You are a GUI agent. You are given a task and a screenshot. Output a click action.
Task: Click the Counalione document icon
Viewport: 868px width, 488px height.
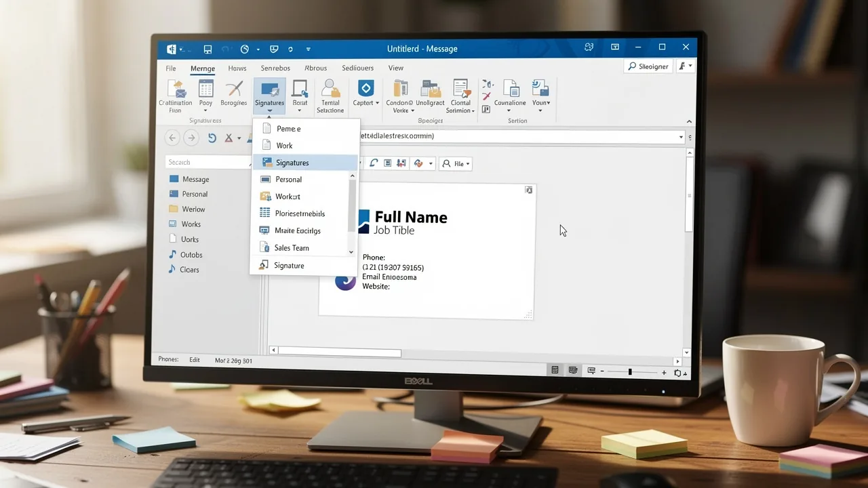[511, 89]
